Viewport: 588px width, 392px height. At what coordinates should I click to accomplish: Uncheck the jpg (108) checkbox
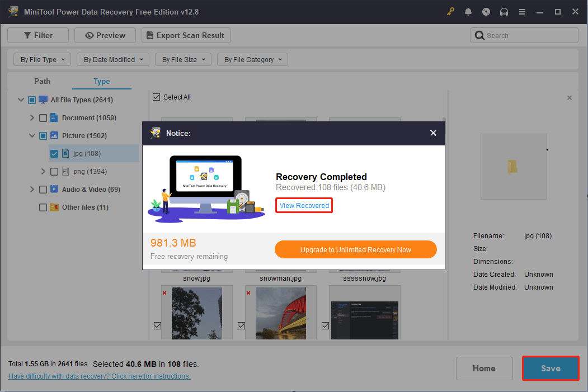pyautogui.click(x=54, y=154)
